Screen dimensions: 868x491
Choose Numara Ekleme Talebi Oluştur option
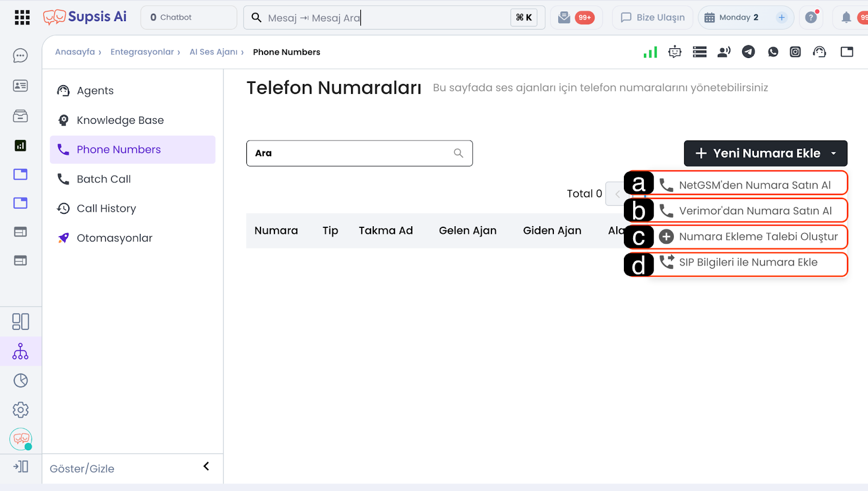(758, 237)
